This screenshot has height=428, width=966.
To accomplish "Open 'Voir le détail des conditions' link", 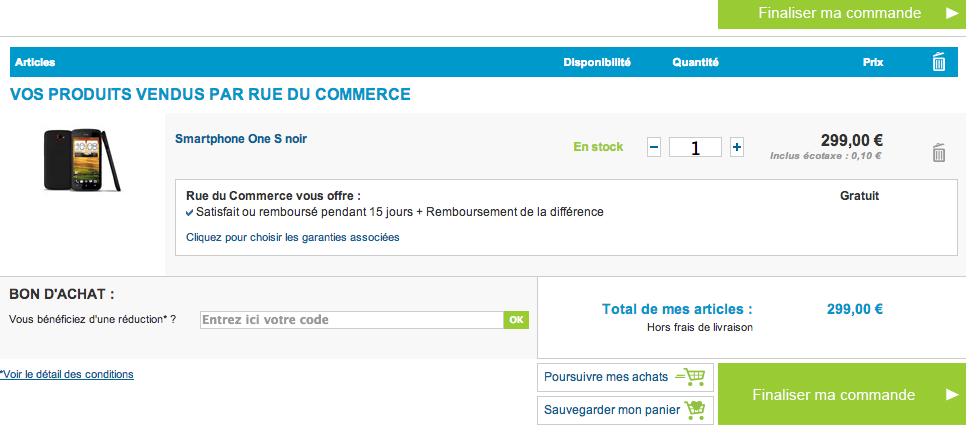I will pyautogui.click(x=67, y=374).
